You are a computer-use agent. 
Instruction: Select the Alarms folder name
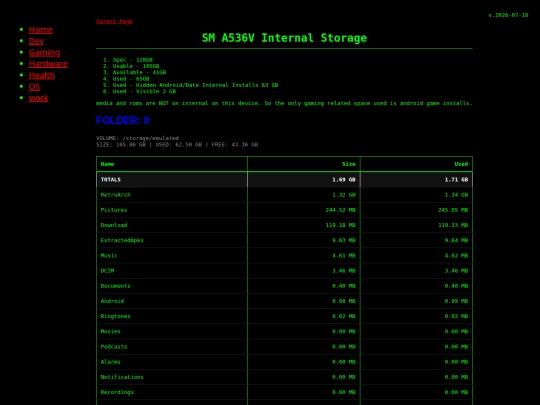tap(111, 361)
